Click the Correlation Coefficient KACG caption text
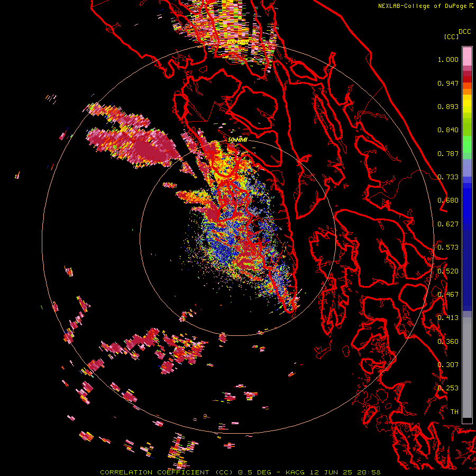This screenshot has width=476, height=476. tap(240, 472)
